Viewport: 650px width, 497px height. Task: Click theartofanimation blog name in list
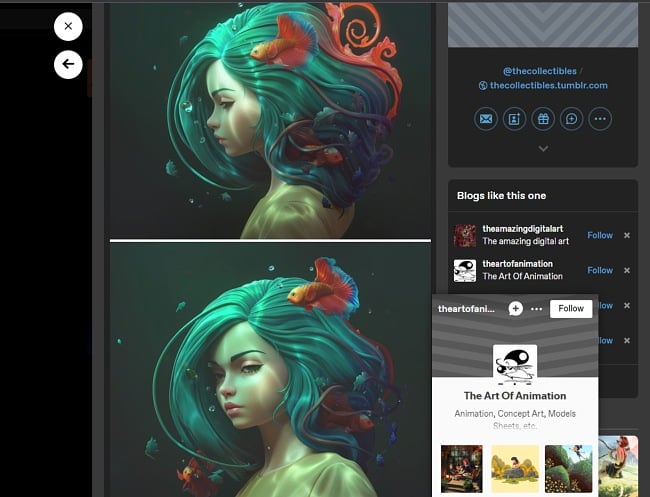pos(517,264)
